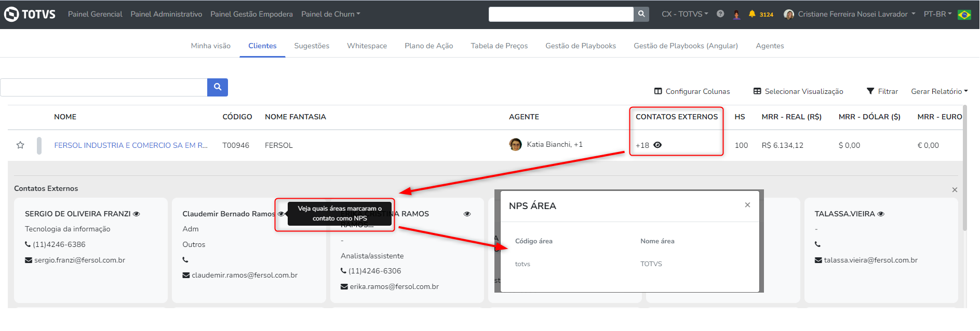Click sergio.franzi@fersol.com.br email text

click(79, 260)
